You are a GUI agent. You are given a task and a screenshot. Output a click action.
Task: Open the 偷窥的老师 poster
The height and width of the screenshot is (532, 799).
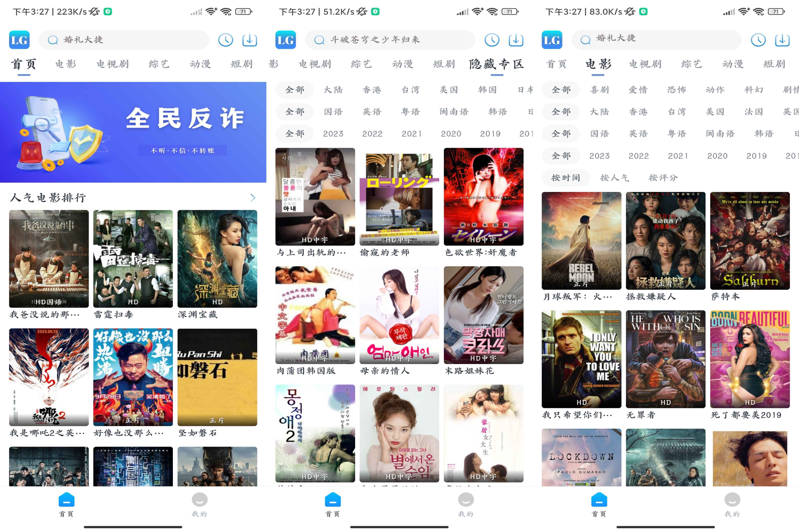click(399, 197)
